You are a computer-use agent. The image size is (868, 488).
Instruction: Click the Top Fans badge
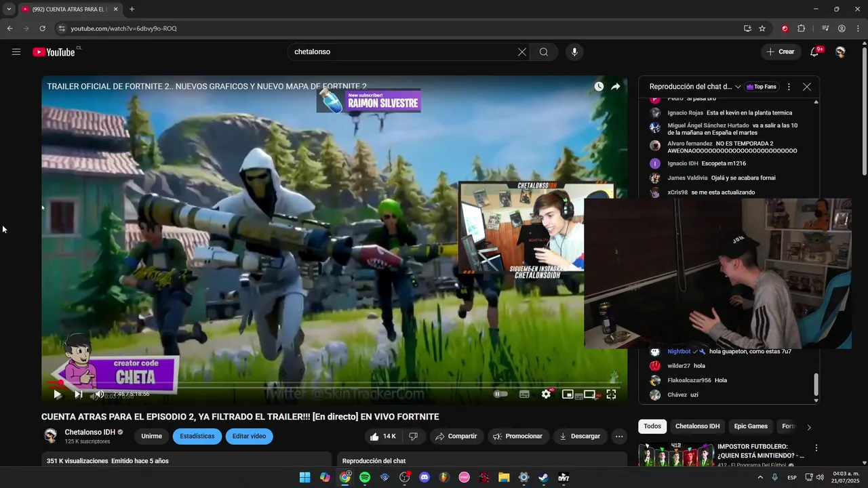[762, 87]
